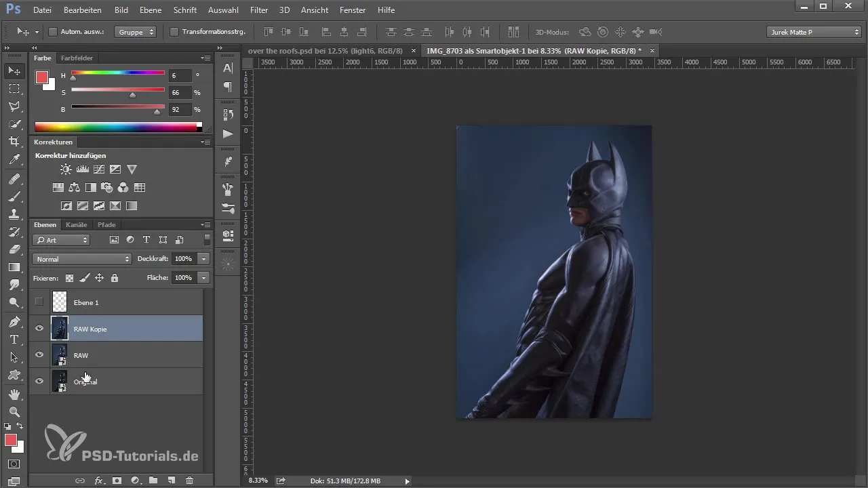Switch to the Kanäle tab

point(77,225)
